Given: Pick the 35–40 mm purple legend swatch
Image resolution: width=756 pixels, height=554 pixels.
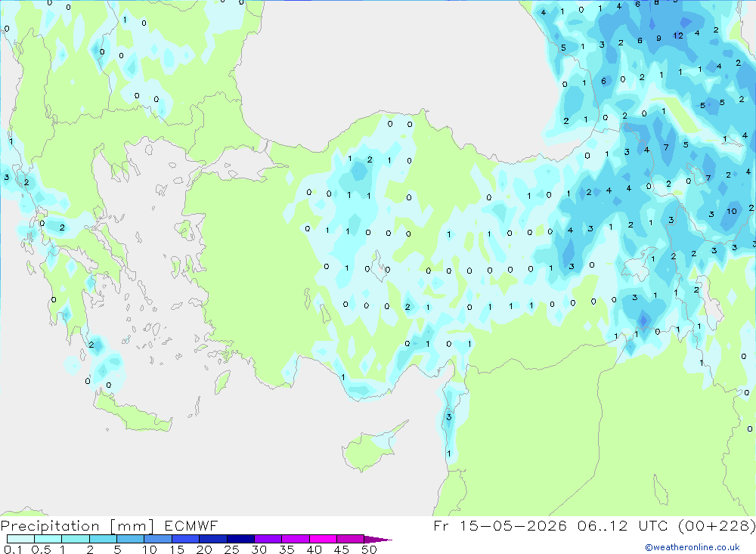Looking at the screenshot, I should 296,539.
